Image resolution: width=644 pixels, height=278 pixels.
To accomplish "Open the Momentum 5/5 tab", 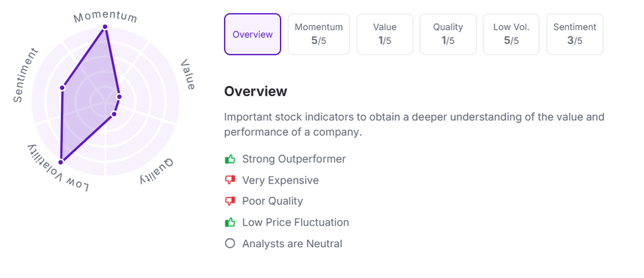I will pyautogui.click(x=319, y=35).
